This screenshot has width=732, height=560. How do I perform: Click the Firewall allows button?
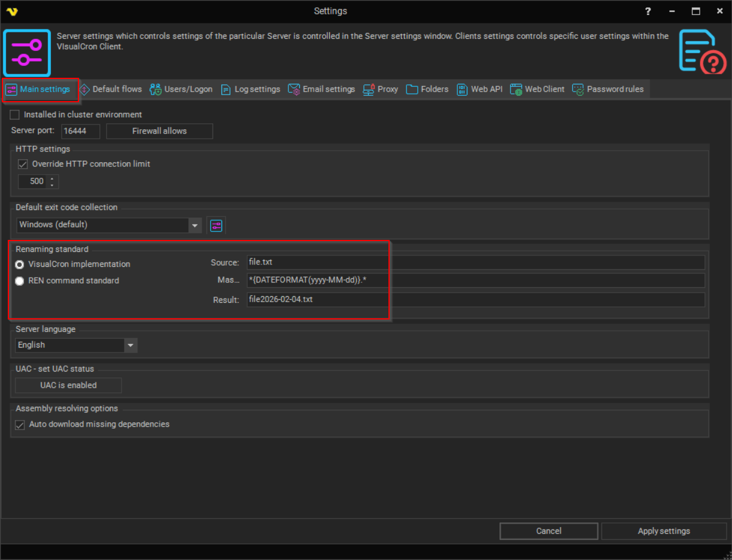point(159,131)
